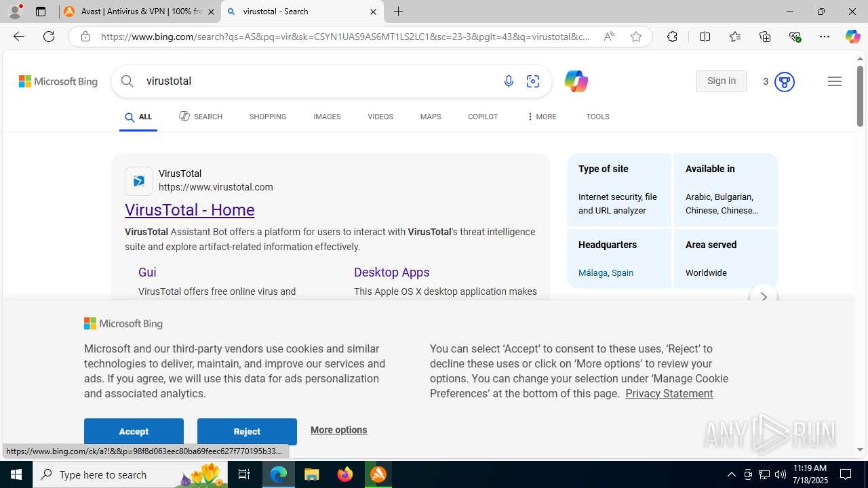Open Copilot sidebar icon
The image size is (868, 488).
click(x=852, y=37)
